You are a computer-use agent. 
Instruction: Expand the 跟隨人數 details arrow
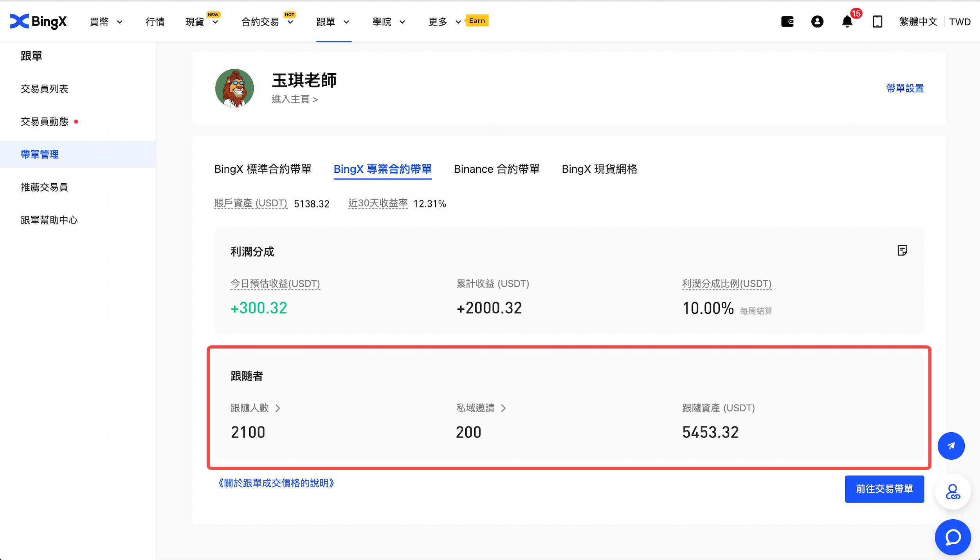[x=277, y=408]
